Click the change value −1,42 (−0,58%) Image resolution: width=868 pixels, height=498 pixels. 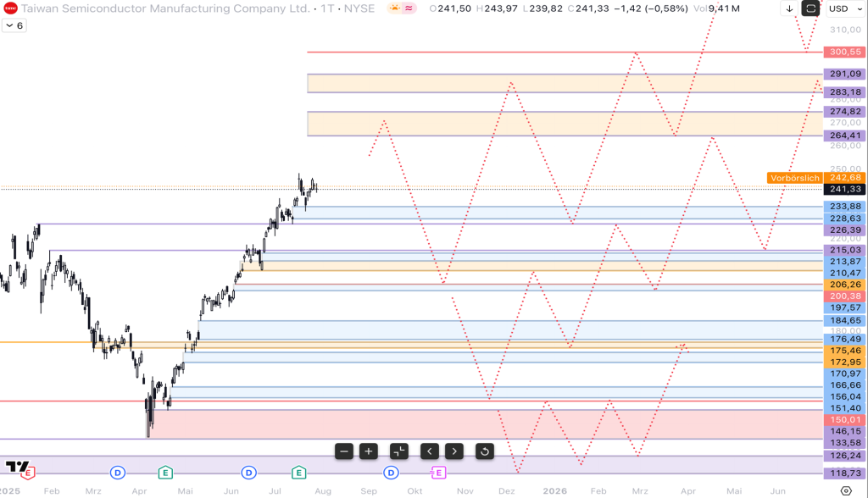pyautogui.click(x=651, y=8)
